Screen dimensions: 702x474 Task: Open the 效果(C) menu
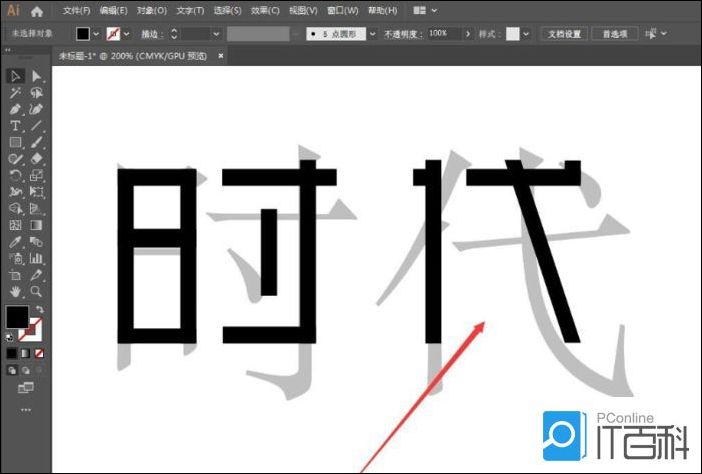pos(265,11)
